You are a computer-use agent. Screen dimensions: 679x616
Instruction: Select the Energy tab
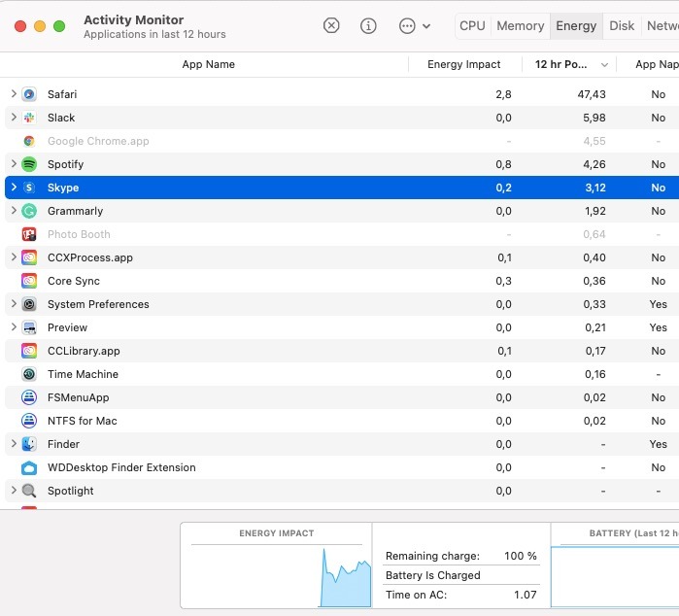pos(576,26)
